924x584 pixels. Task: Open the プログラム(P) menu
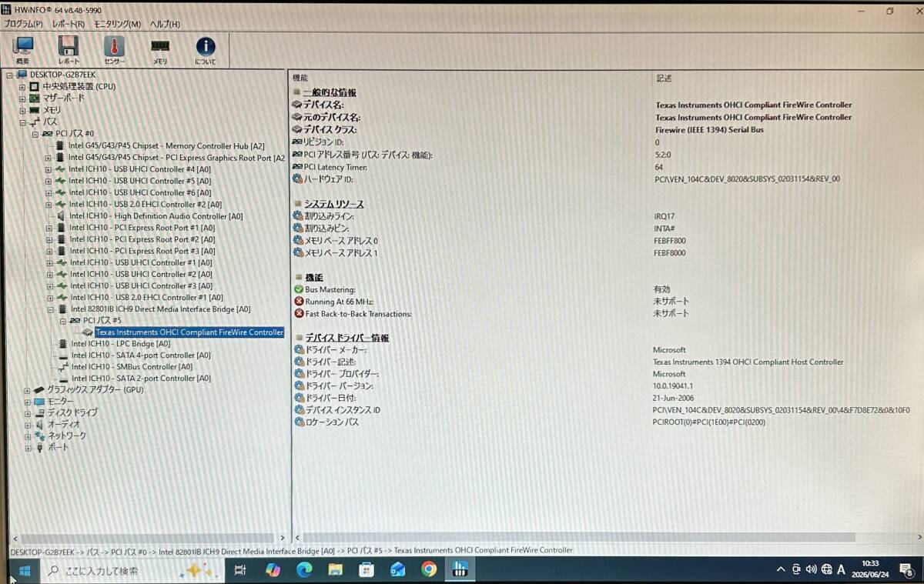(x=24, y=24)
